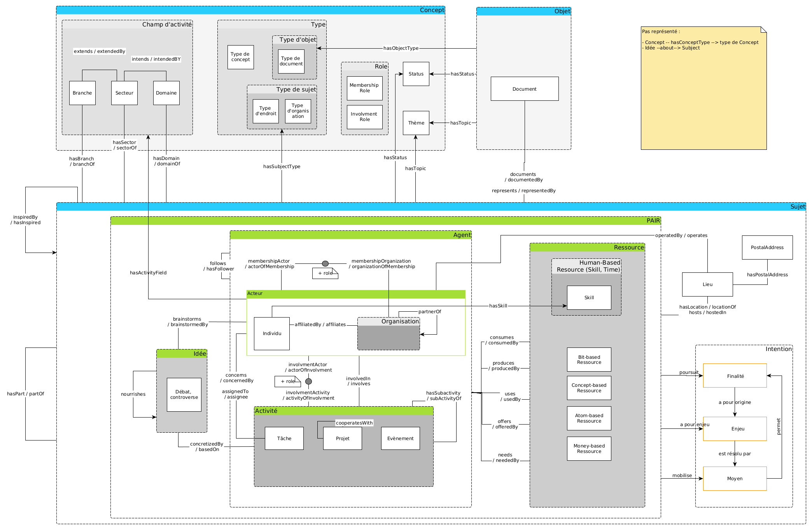
Task: Select the Projet activity box
Action: coord(342,439)
